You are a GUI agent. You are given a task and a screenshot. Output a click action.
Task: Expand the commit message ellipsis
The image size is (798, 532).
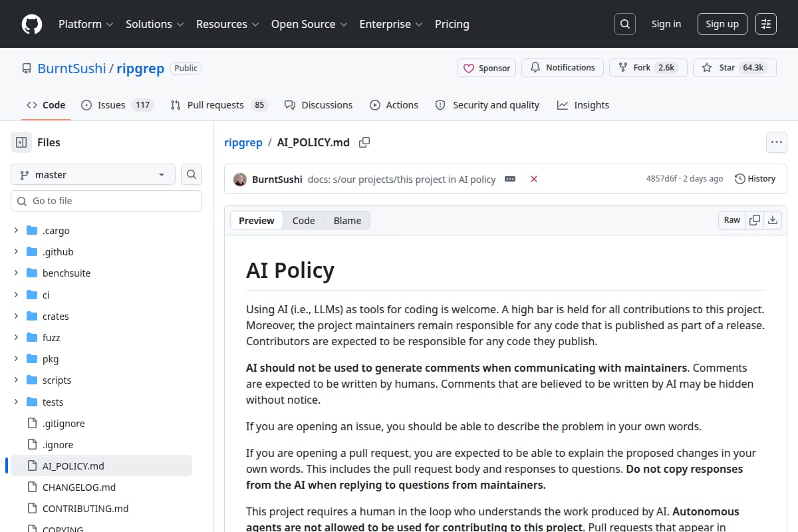510,179
